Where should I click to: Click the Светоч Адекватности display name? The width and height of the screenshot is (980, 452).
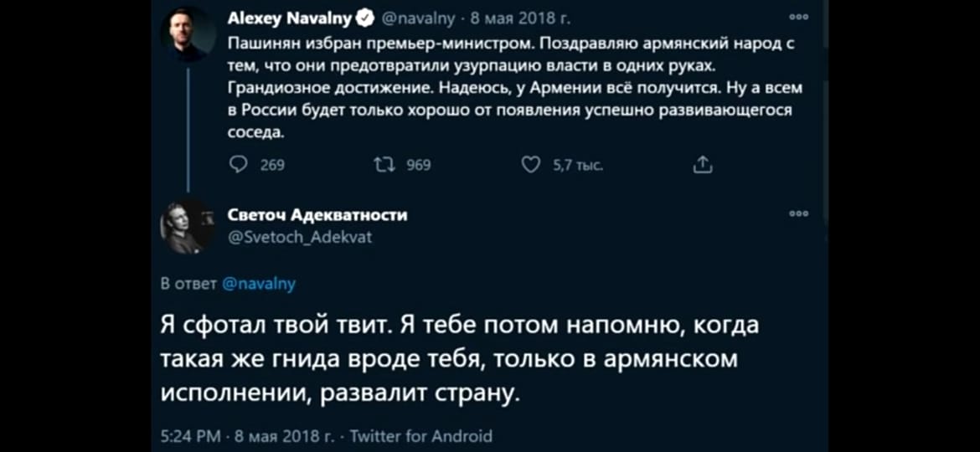click(x=317, y=215)
